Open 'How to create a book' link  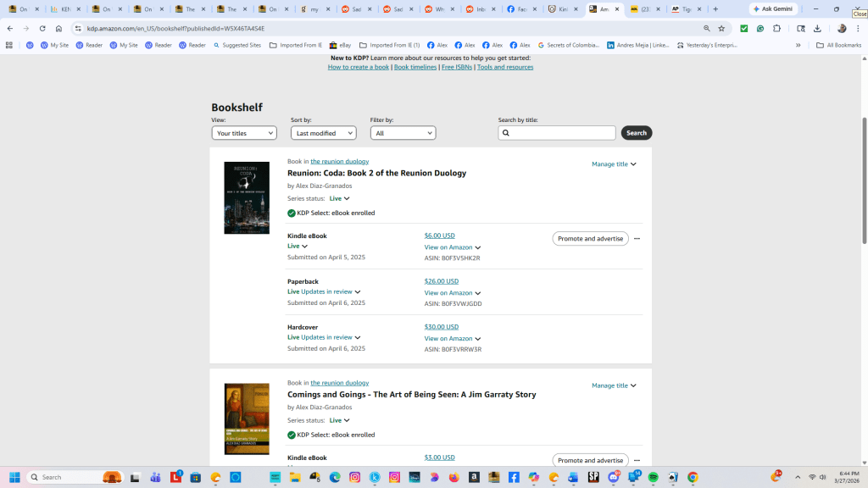pyautogui.click(x=359, y=67)
